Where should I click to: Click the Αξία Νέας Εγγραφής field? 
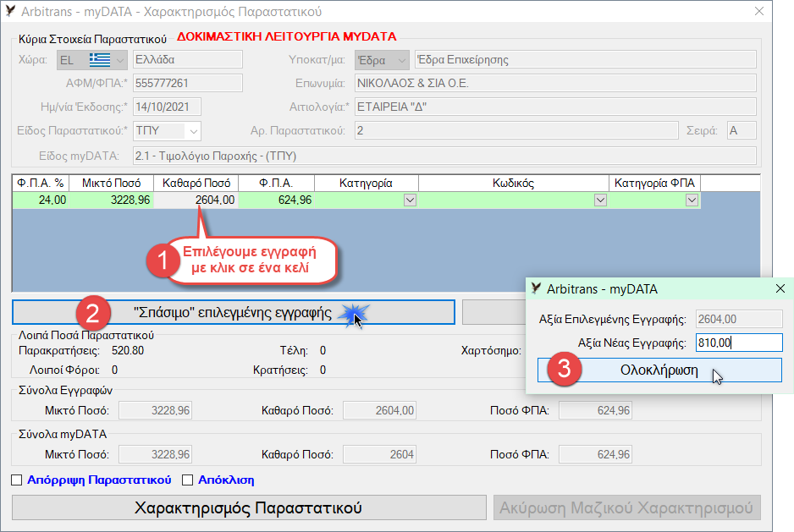pyautogui.click(x=739, y=343)
